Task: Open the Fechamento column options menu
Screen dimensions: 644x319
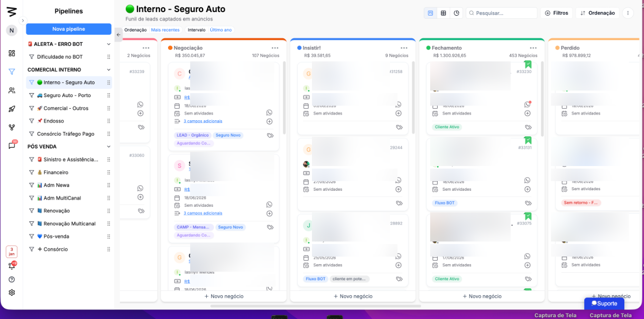Action: click(533, 48)
